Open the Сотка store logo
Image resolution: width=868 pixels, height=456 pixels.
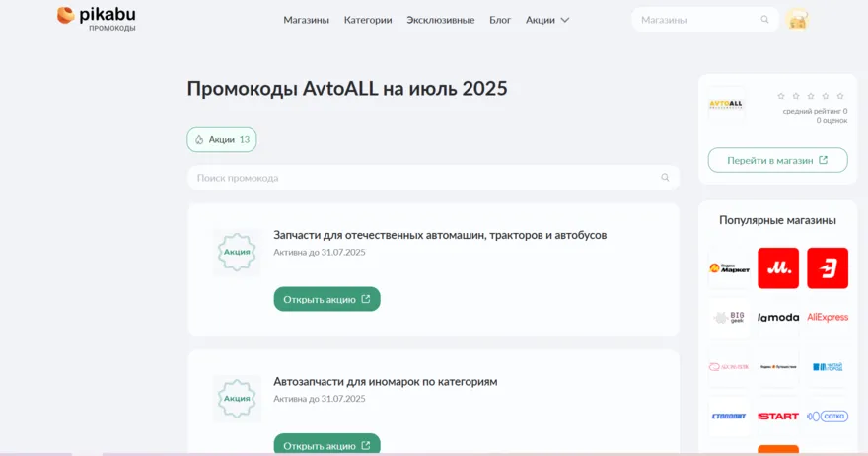click(827, 417)
